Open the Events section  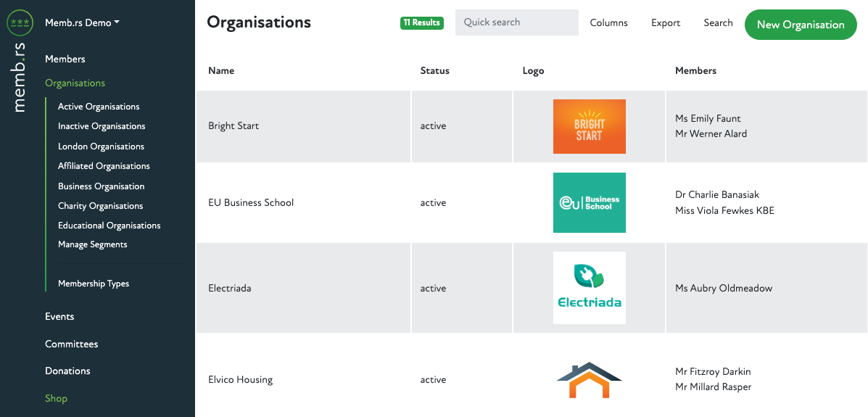pos(59,316)
